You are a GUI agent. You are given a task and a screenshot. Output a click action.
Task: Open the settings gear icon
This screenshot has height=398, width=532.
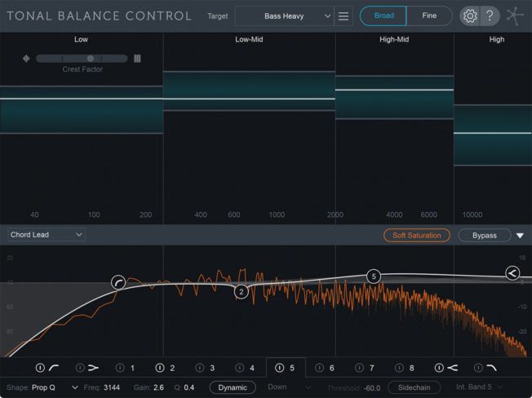pyautogui.click(x=470, y=16)
